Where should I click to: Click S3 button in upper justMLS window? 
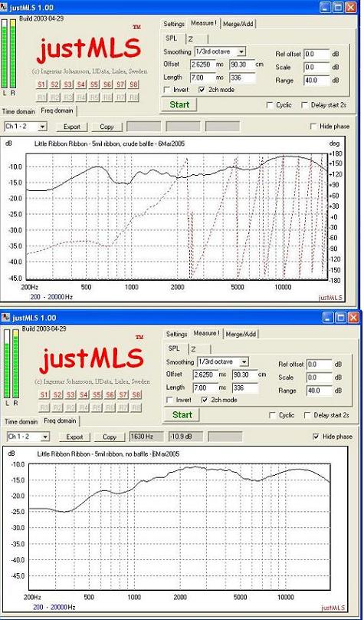[x=68, y=84]
